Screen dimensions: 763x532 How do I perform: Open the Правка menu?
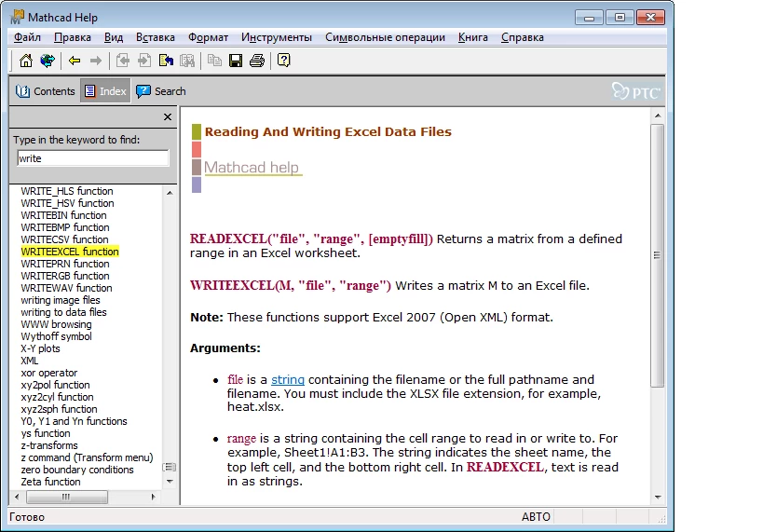click(73, 37)
